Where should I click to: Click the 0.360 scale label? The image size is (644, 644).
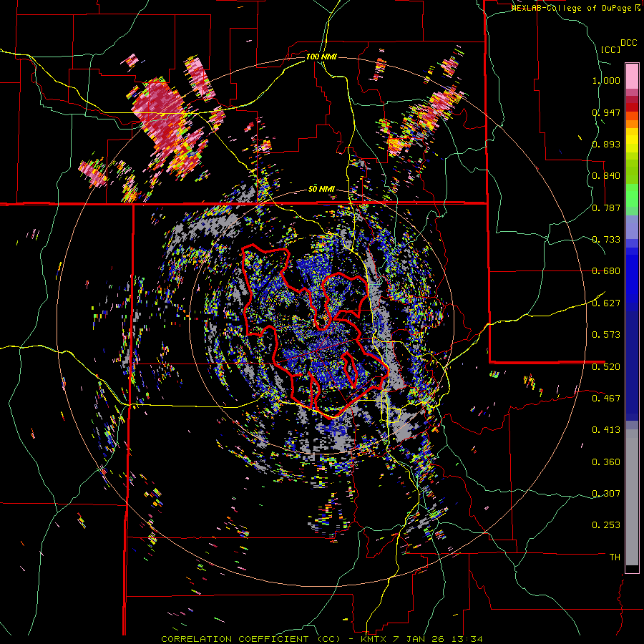[x=606, y=462]
